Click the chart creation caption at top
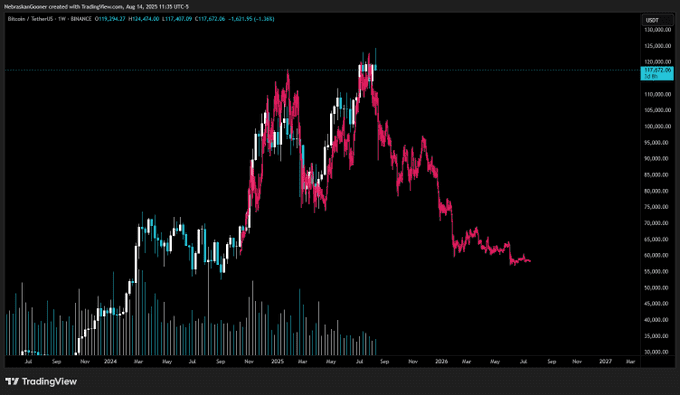680x395 pixels. click(96, 7)
